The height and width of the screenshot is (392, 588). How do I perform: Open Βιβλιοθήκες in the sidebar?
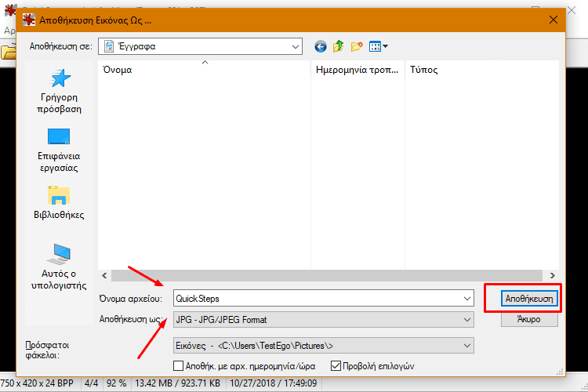(x=59, y=202)
